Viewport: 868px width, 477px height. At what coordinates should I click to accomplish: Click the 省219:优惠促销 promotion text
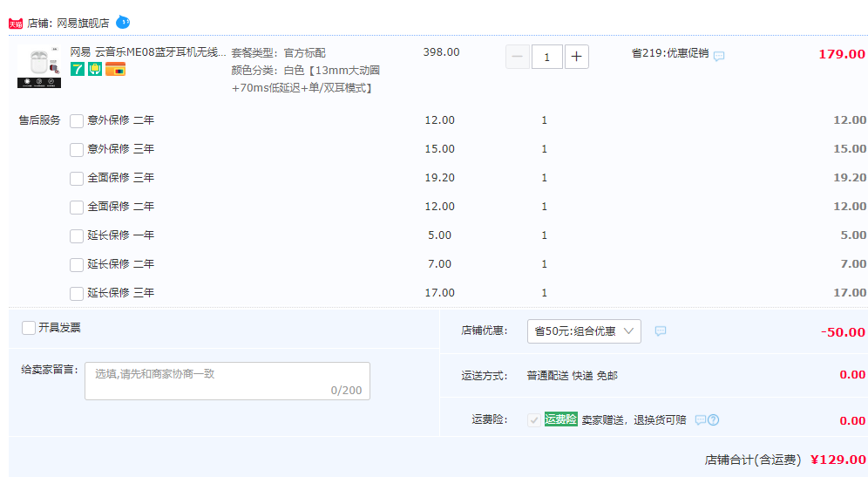coord(670,53)
